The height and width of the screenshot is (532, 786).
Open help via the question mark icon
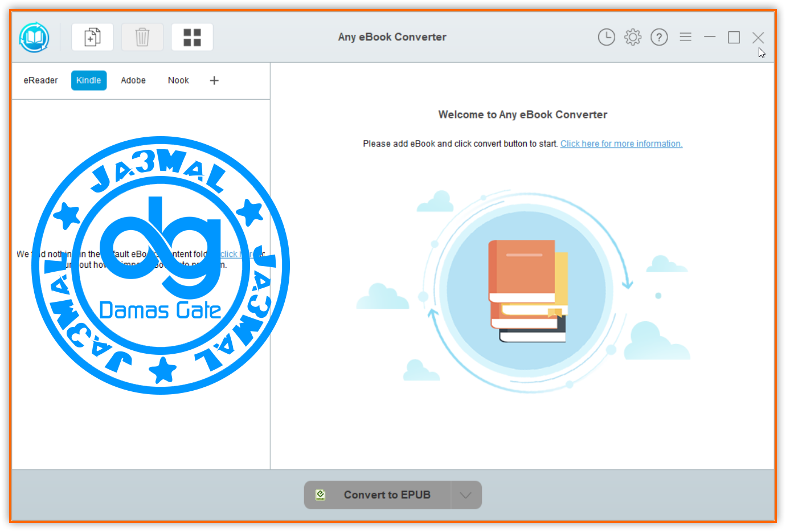click(x=659, y=37)
